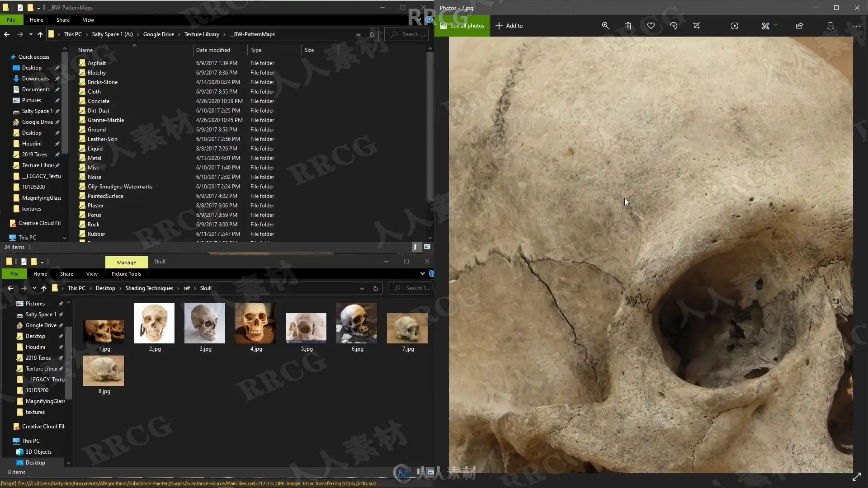Click the Add to button
868x488 pixels.
pyautogui.click(x=509, y=26)
